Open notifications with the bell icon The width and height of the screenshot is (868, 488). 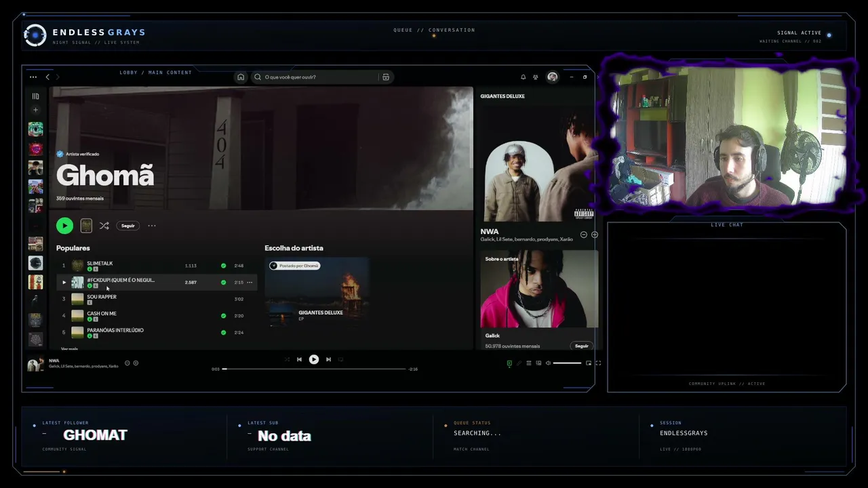tap(523, 77)
